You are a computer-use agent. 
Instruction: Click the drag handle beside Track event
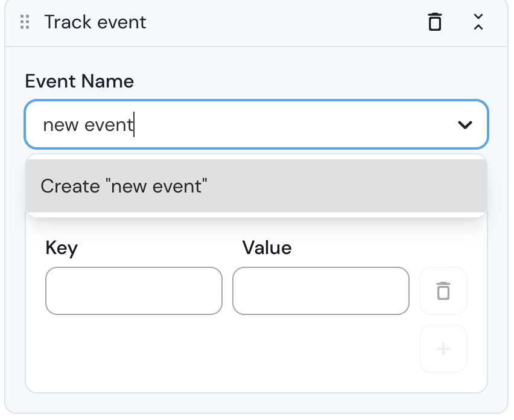[x=25, y=23]
